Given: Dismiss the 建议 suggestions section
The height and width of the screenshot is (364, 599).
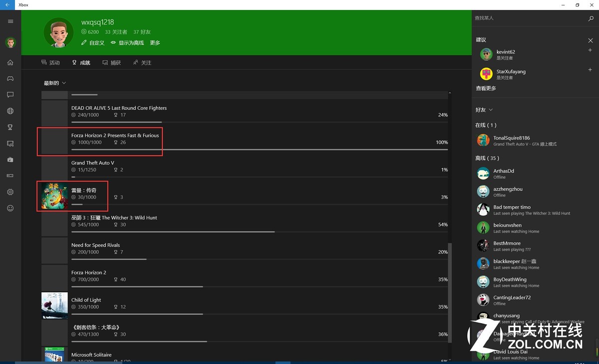Looking at the screenshot, I should click(x=591, y=40).
